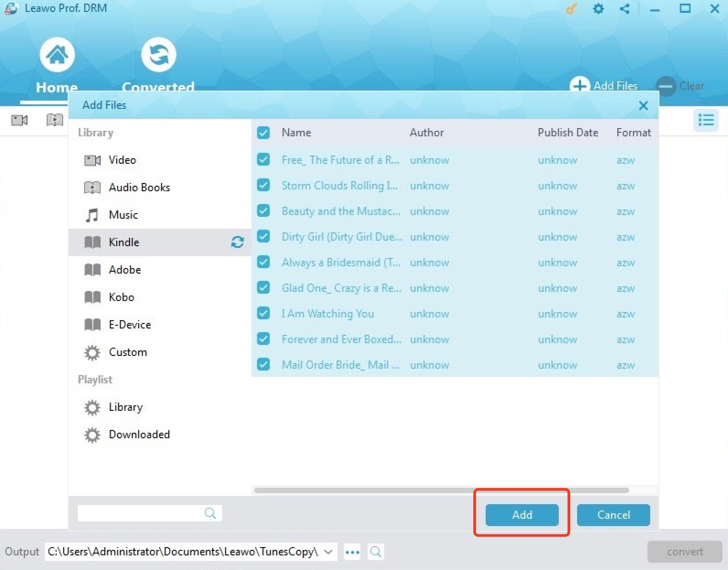Click the horizontal scrollbar in file list

point(441,490)
